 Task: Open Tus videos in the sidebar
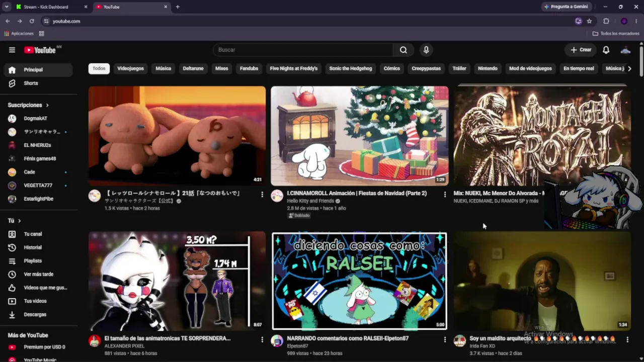coord(38,301)
